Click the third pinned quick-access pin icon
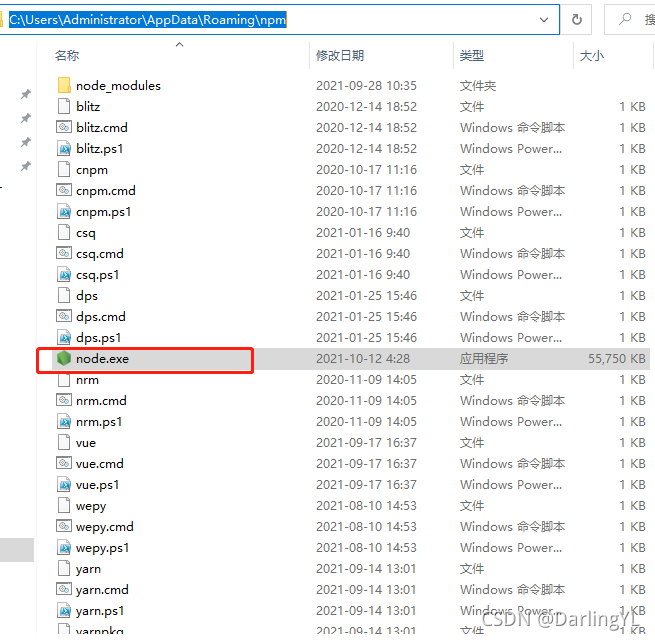 point(26,142)
